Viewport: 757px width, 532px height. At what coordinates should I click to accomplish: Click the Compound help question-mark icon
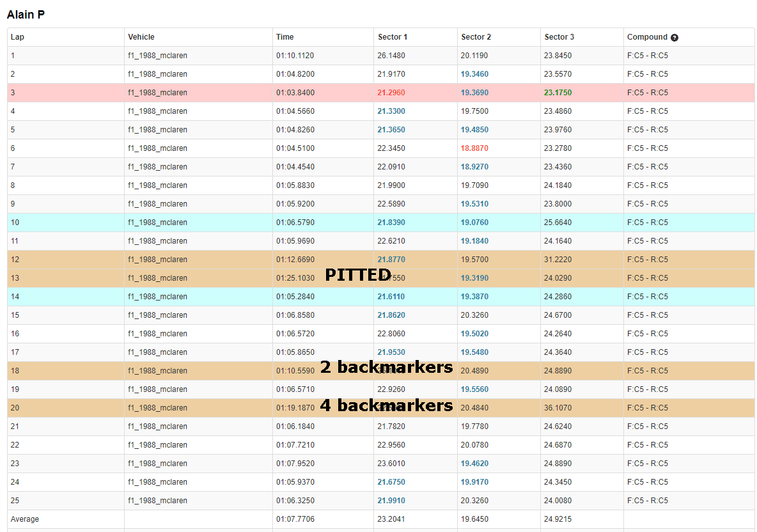[675, 38]
